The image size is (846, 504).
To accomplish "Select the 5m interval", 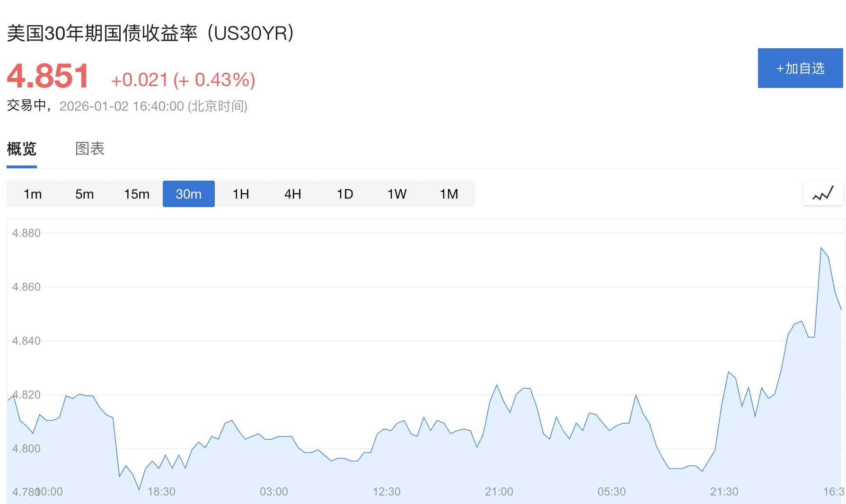I will click(x=85, y=194).
